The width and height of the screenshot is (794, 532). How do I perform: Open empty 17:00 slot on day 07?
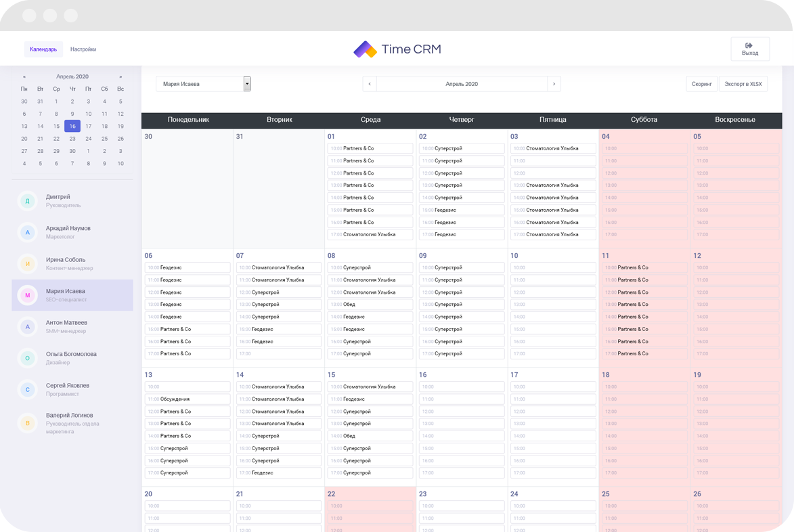coord(279,354)
